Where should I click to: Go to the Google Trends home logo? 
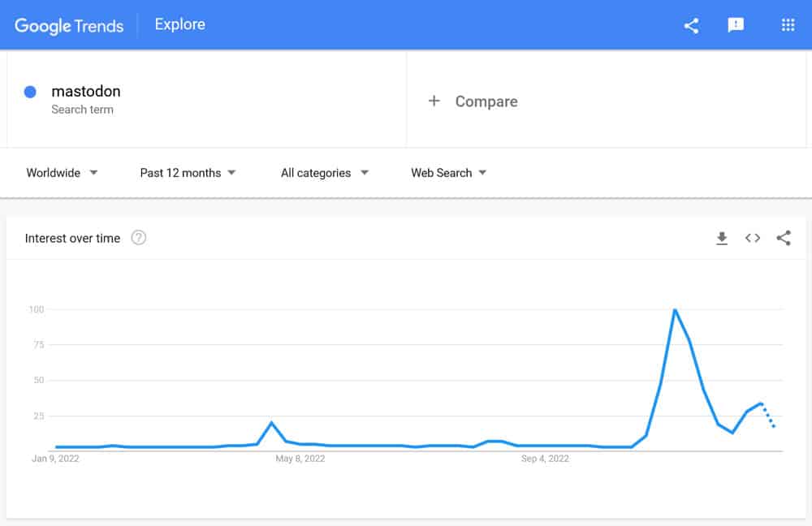click(x=69, y=25)
